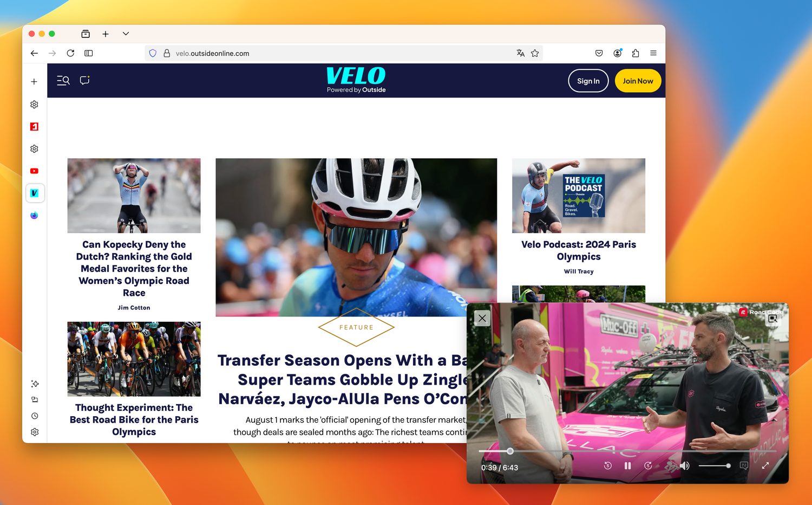This screenshot has width=812, height=505.
Task: Open the AI chatbot sparkle tool in the sidebar
Action: pos(35,384)
